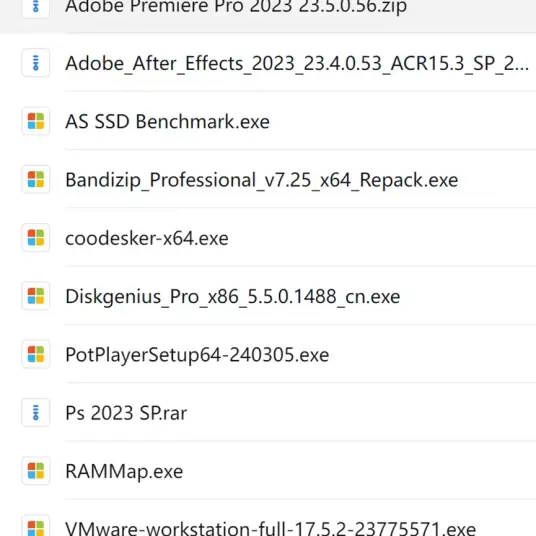Click the Ps 2023 SP.rar archive icon
536x536 pixels.
[36, 413]
